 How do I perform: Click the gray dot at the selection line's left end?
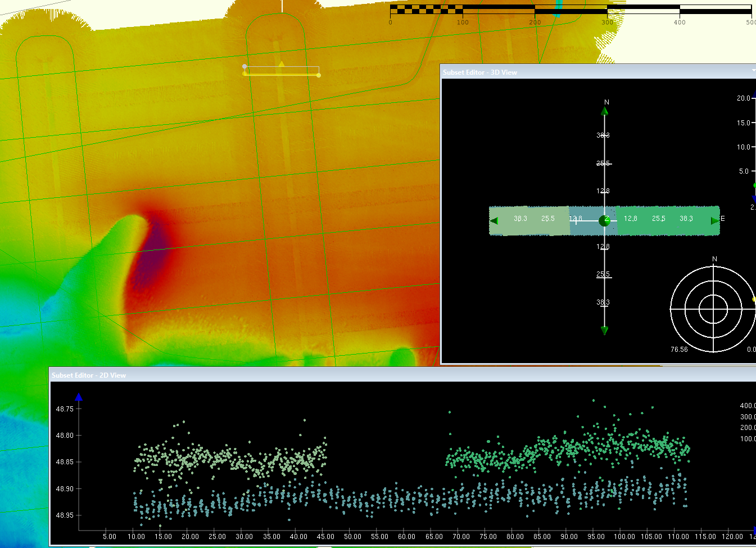click(x=244, y=66)
